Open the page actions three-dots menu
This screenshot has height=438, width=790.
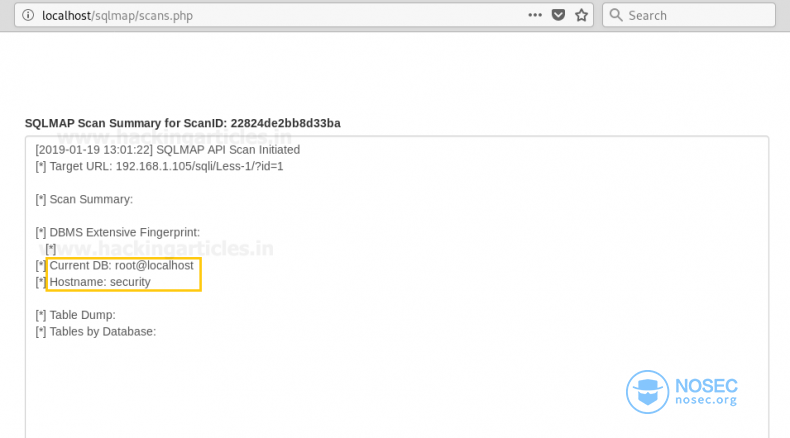point(535,15)
